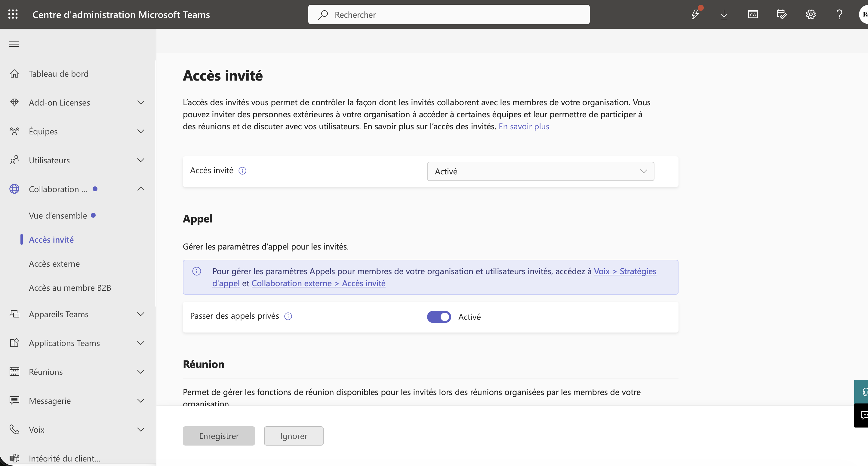Go to Tableau de bord

59,73
